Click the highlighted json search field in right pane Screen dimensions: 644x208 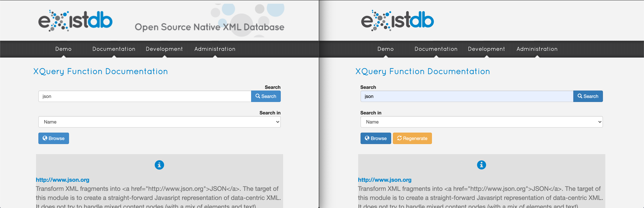(x=466, y=96)
